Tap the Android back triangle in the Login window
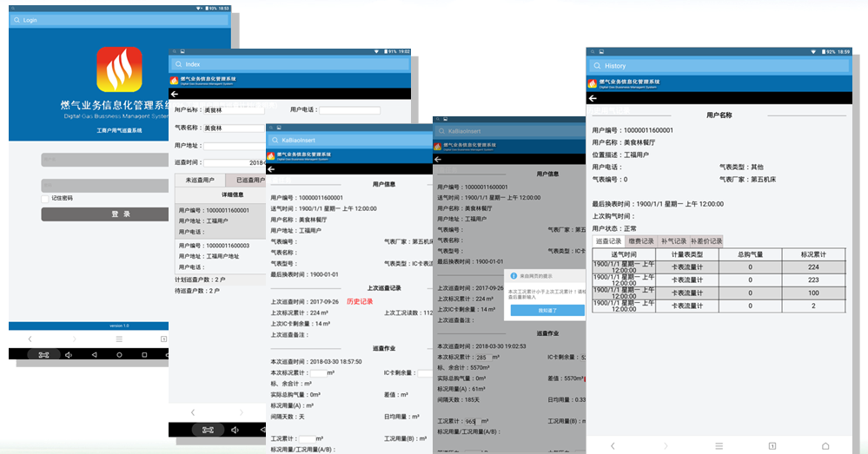Image resolution: width=868 pixels, height=454 pixels. point(94,355)
